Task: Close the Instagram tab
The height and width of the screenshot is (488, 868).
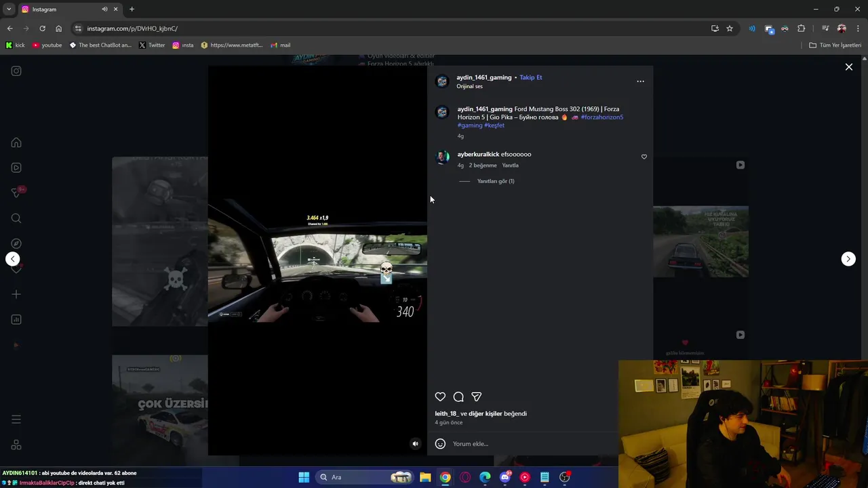Action: pyautogui.click(x=116, y=9)
